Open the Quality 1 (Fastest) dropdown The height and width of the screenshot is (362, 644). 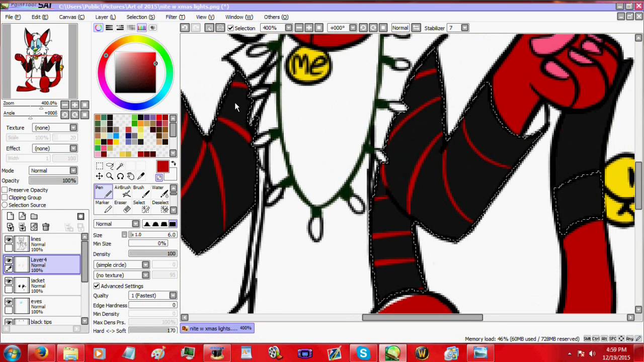[153, 296]
